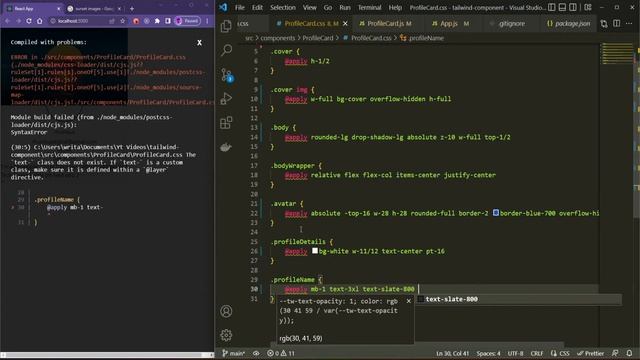This screenshot has height=360, width=640.
Task: Dismiss the Compiled with problems overlay
Action: pyautogui.click(x=199, y=42)
